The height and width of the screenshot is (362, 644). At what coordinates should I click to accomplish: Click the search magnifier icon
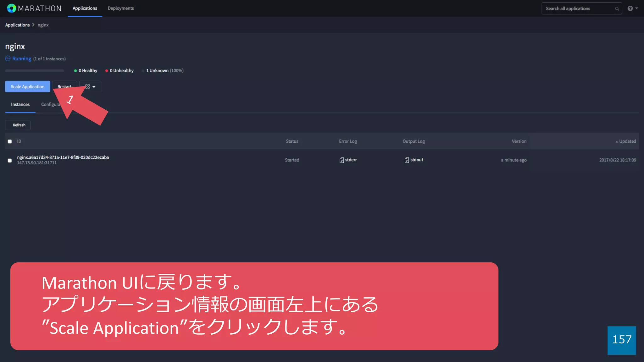pyautogui.click(x=617, y=9)
